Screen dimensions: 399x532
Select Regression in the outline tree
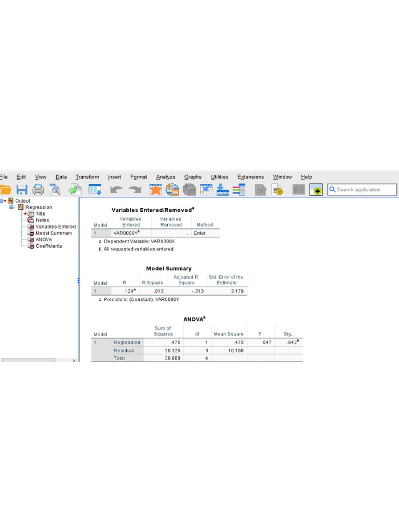click(38, 207)
